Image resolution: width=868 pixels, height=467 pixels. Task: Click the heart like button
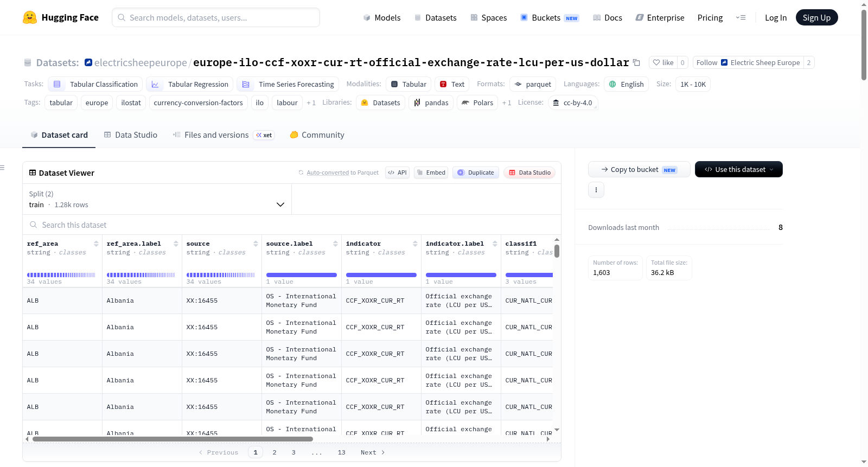coord(663,63)
